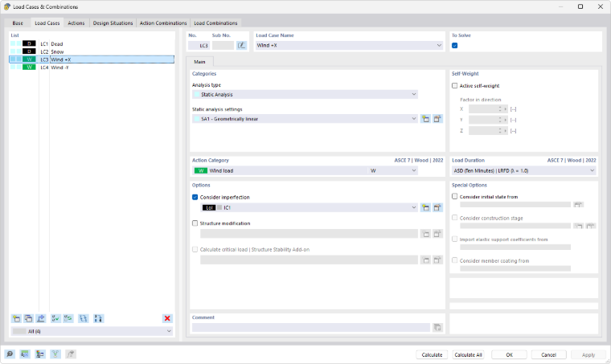This screenshot has height=364, width=611.
Task: Confirm with the OK button
Action: pos(509,354)
